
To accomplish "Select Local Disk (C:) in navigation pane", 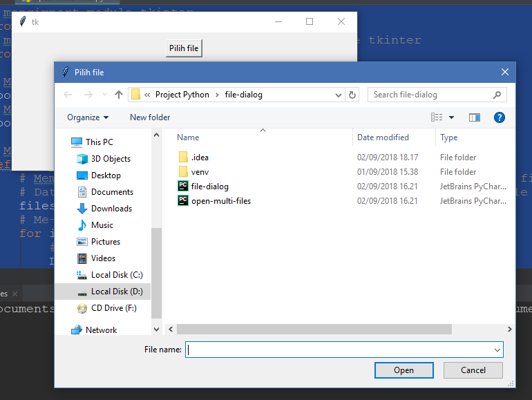I will [x=117, y=275].
